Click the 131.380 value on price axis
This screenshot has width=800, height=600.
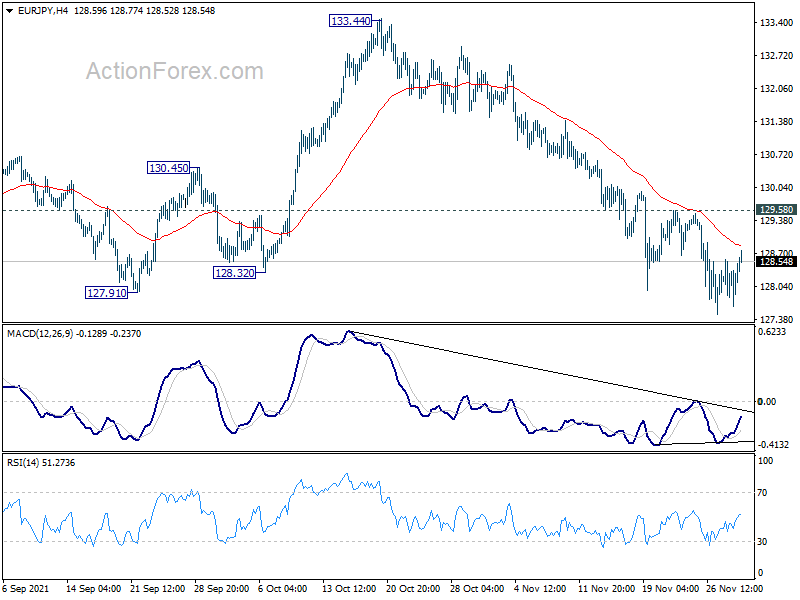(x=776, y=121)
